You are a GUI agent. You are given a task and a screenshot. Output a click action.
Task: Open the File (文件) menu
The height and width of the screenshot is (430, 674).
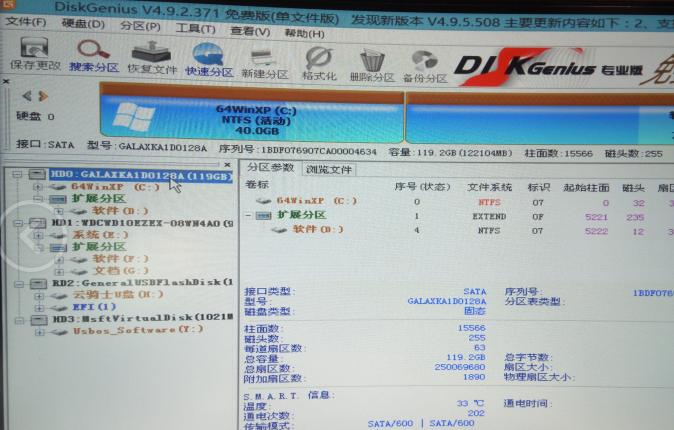click(26, 21)
